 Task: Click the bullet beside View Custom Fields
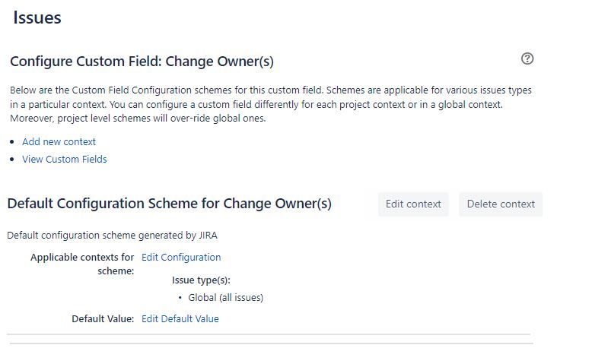pos(12,160)
